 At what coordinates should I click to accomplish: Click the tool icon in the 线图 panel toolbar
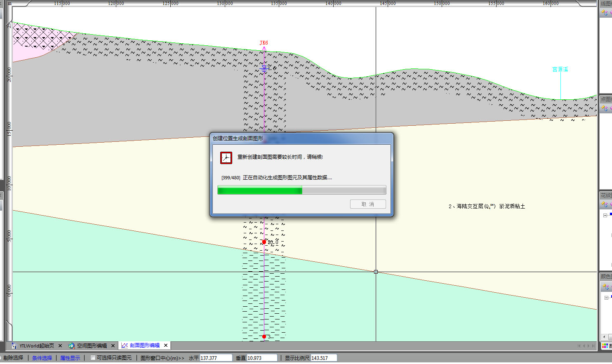[x=605, y=13]
